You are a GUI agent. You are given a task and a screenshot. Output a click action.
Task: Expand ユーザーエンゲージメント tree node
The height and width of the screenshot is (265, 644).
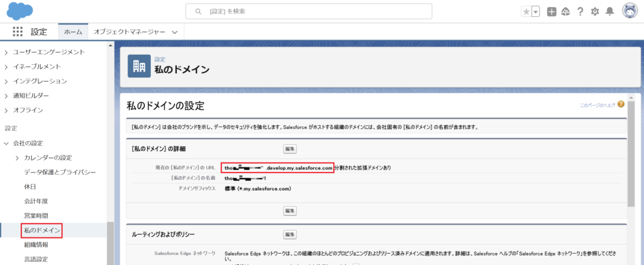(6, 52)
